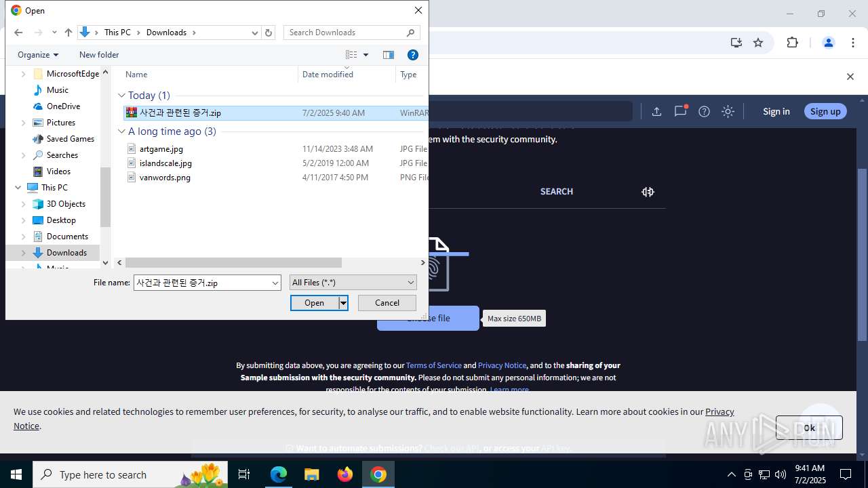Image resolution: width=868 pixels, height=488 pixels.
Task: Open Privacy Notice link in agreement text
Action: click(502, 365)
